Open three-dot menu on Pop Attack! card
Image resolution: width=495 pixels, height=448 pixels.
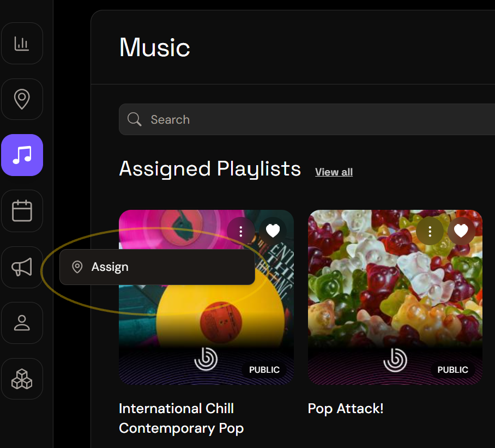430,232
